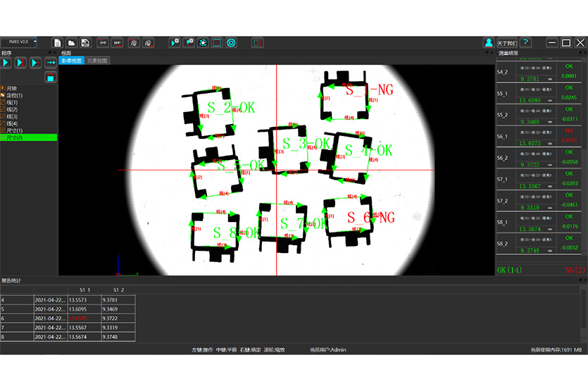The image size is (588, 391).
Task: Select the 影像视图 tab
Action: pos(72,61)
